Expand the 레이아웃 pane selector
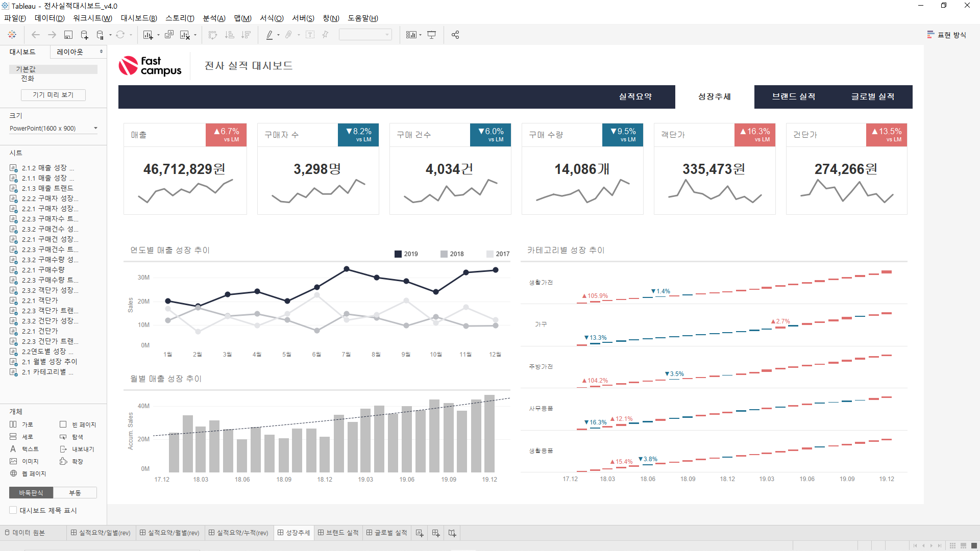 (x=79, y=52)
